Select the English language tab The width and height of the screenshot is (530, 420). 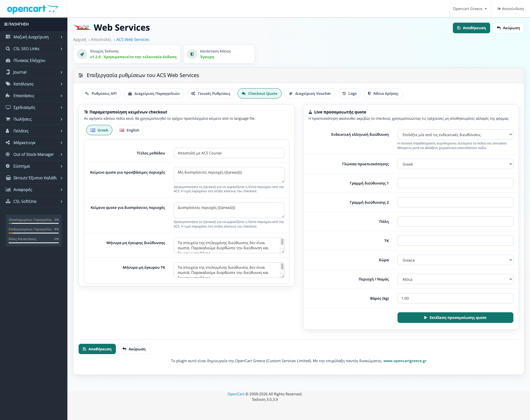(x=129, y=130)
